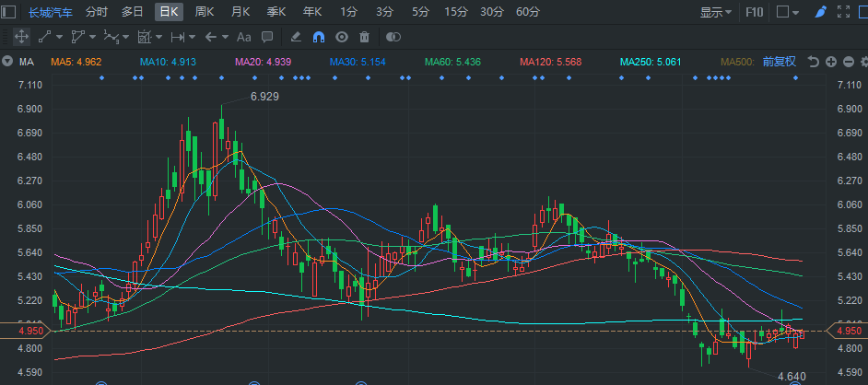Switch to the 1分 interval tab
The width and height of the screenshot is (868, 385).
point(348,12)
